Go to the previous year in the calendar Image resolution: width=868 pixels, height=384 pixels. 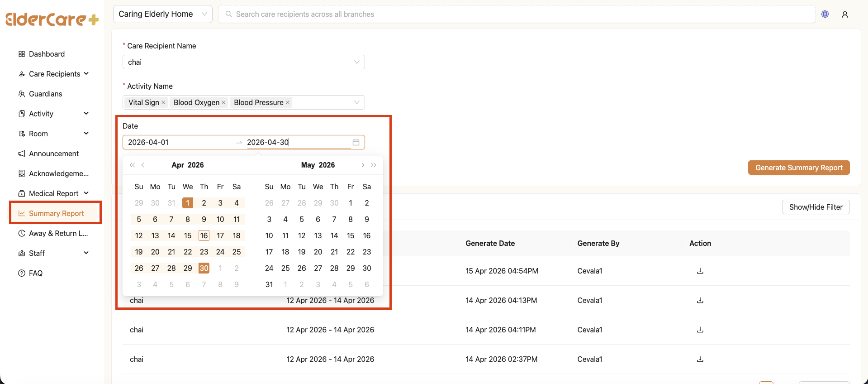click(132, 165)
